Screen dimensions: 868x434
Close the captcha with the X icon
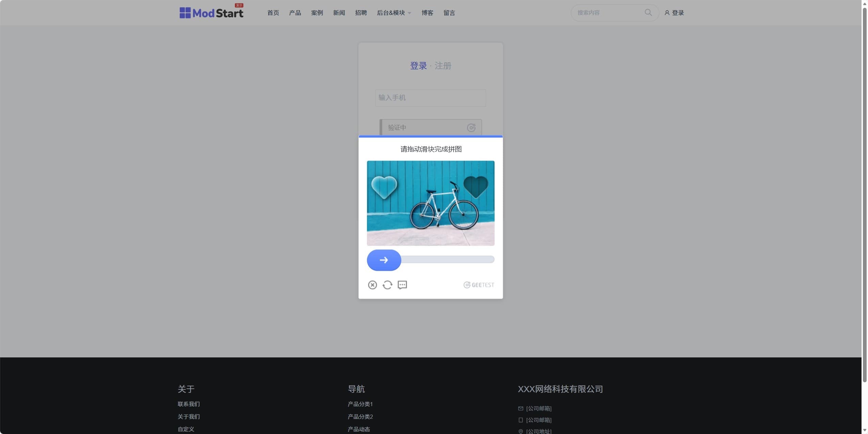point(372,285)
